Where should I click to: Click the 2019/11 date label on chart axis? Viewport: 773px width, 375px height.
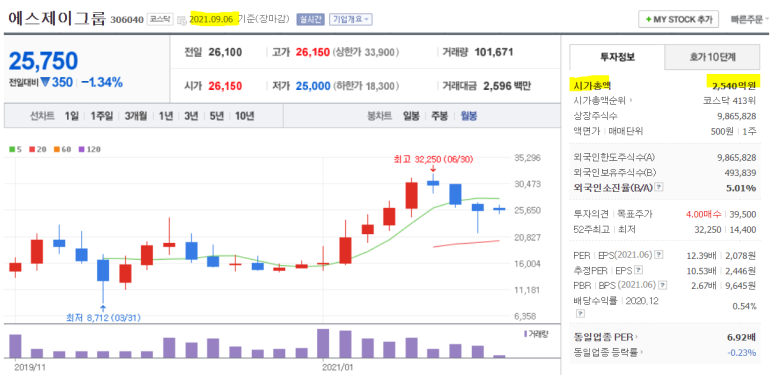tap(29, 367)
